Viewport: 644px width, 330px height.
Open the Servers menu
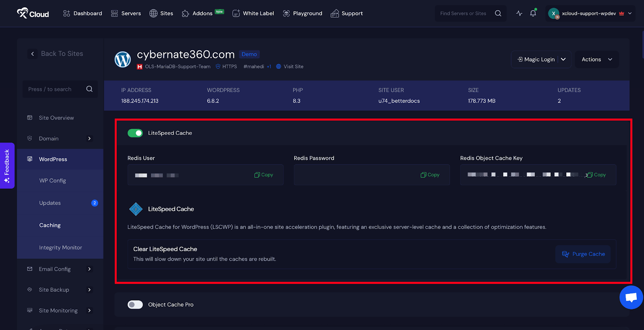pos(126,13)
